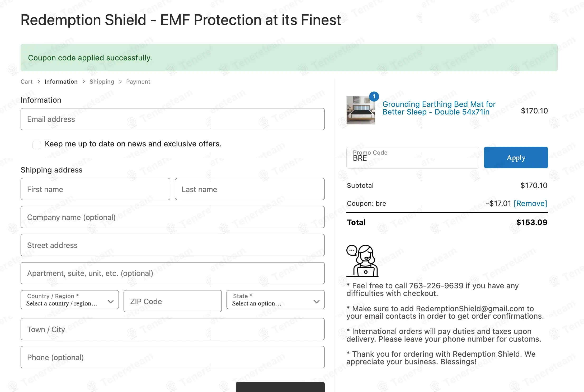This screenshot has height=392, width=584.
Task: Select the Last name input box
Action: coord(249,189)
